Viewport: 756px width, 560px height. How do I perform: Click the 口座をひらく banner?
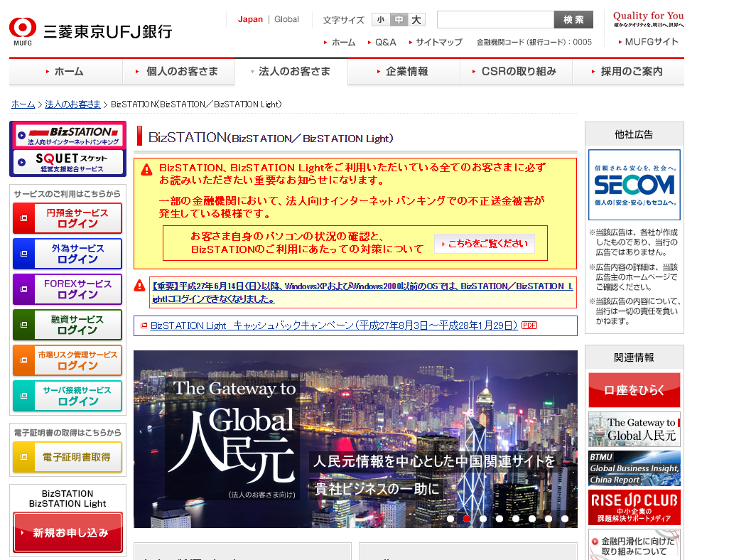[633, 390]
